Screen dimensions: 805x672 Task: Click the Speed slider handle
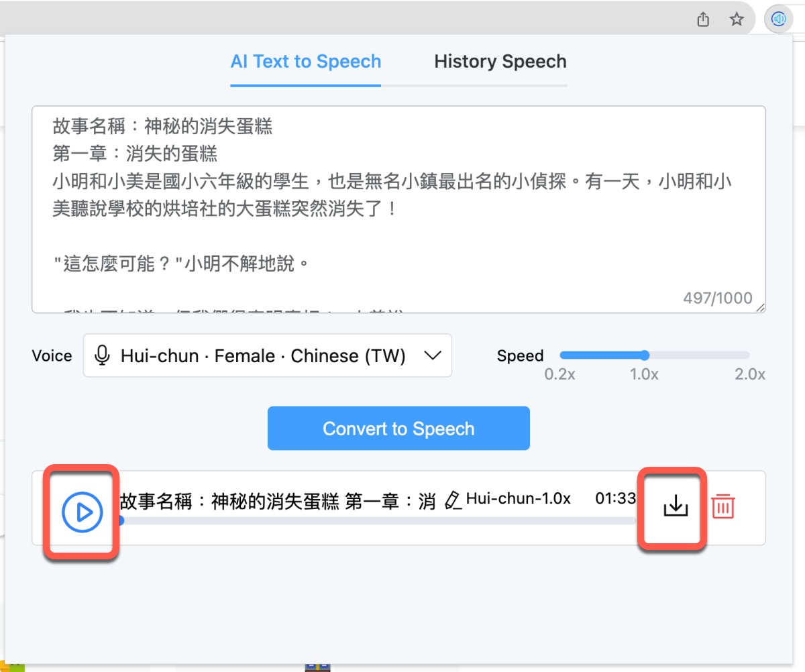(x=645, y=355)
